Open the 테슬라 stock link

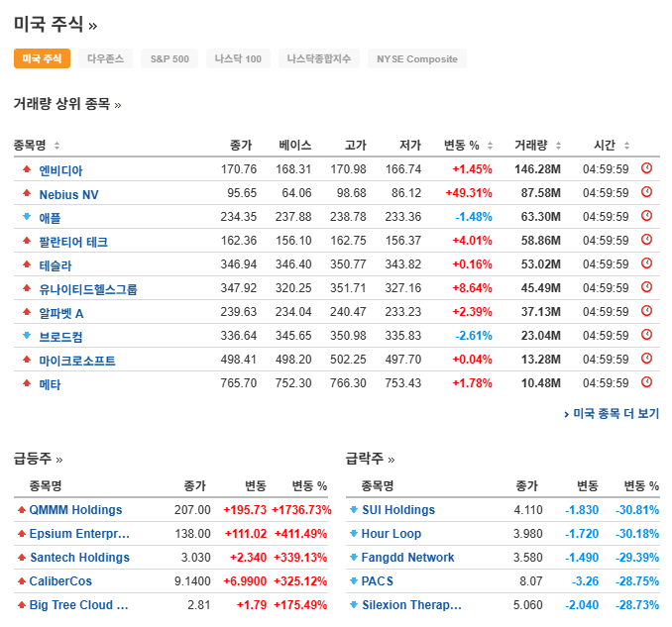pos(56,265)
